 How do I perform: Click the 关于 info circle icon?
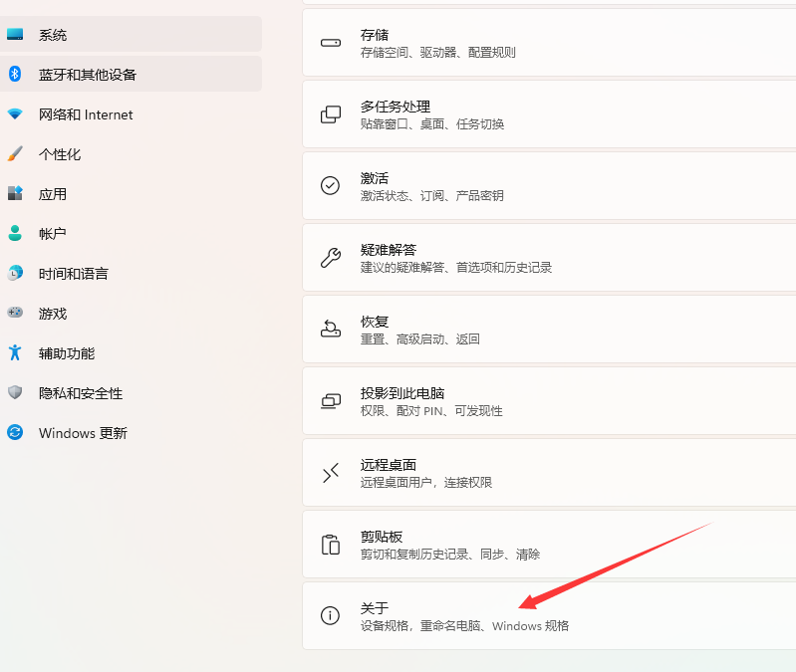pos(330,615)
